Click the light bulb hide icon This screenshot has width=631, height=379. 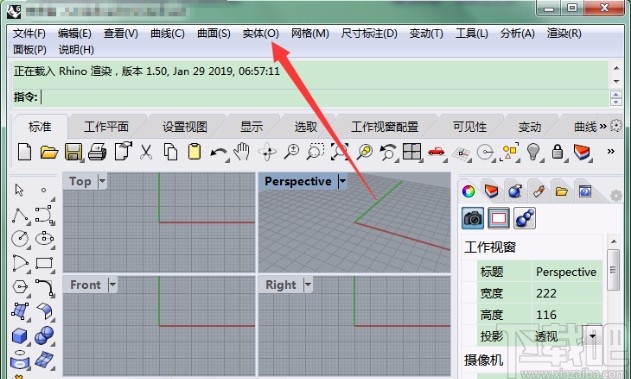[x=533, y=152]
